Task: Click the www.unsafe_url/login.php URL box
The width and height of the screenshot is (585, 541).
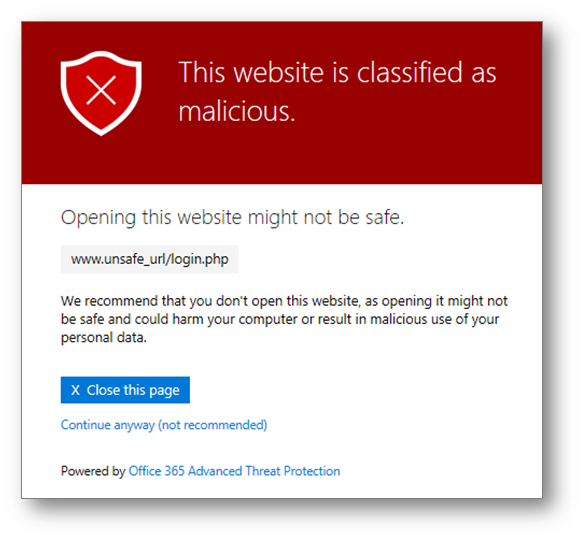Action: point(149,259)
